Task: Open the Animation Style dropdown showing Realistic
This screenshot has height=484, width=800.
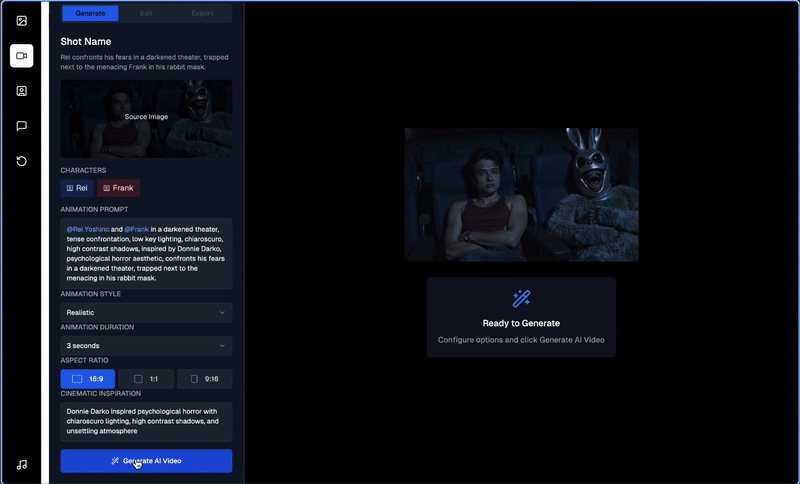Action: [x=146, y=312]
